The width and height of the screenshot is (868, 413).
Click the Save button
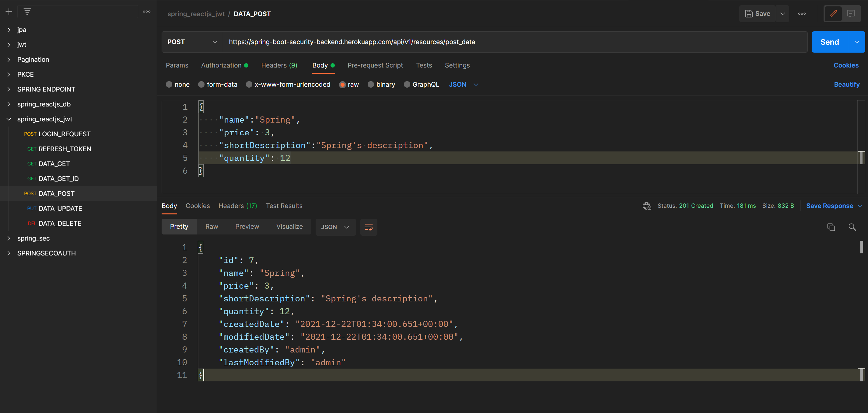coord(758,14)
